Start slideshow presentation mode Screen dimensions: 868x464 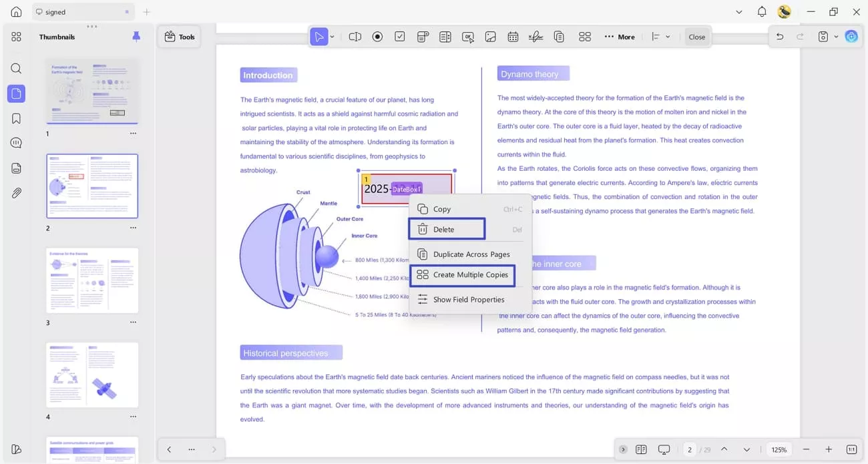click(x=664, y=449)
